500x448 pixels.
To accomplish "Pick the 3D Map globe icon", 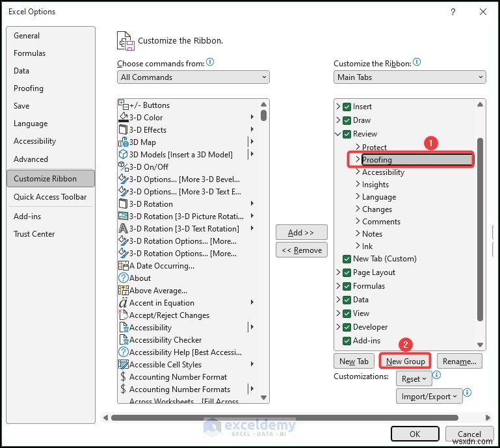I will coord(123,142).
